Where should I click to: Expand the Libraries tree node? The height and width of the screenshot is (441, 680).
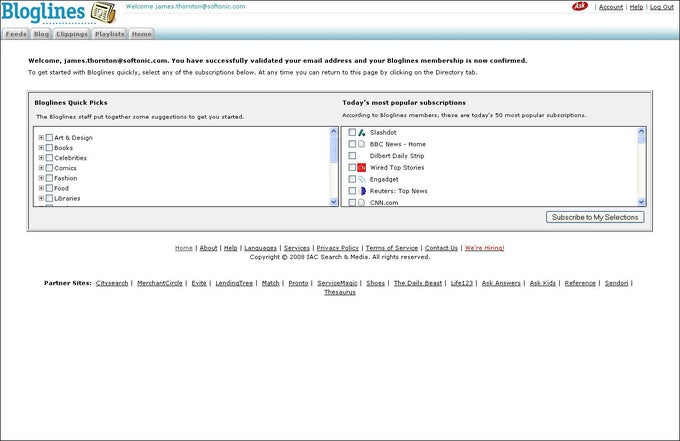click(x=41, y=198)
